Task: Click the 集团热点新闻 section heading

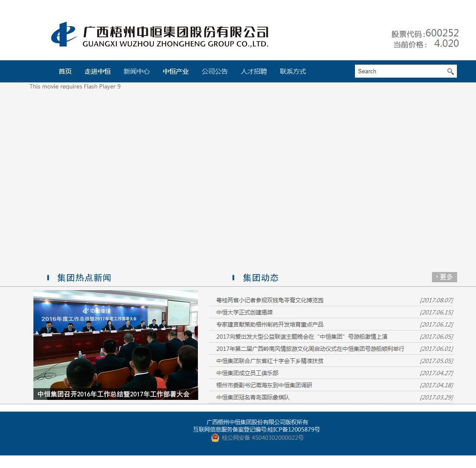Action: point(84,278)
